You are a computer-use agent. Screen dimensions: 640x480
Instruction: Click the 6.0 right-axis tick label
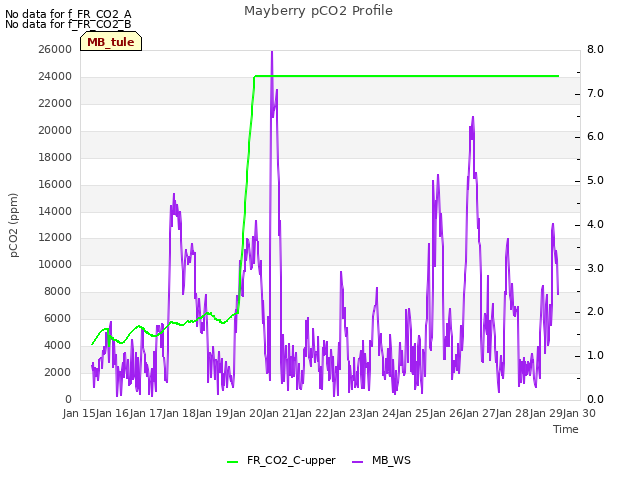pos(595,137)
